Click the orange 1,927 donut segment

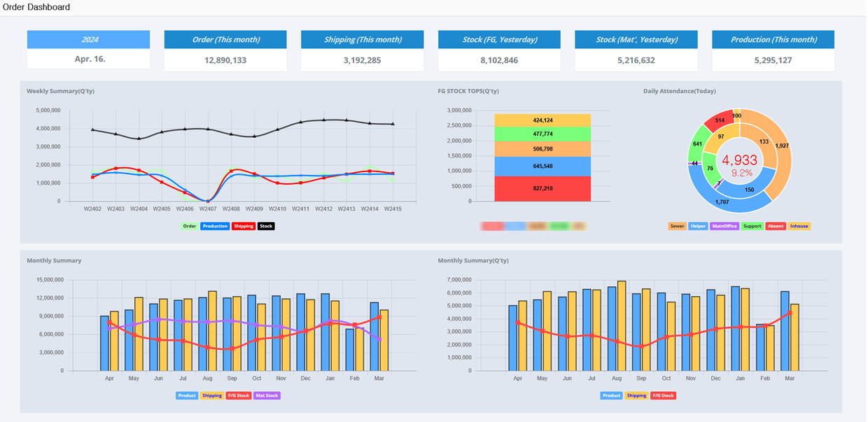783,147
